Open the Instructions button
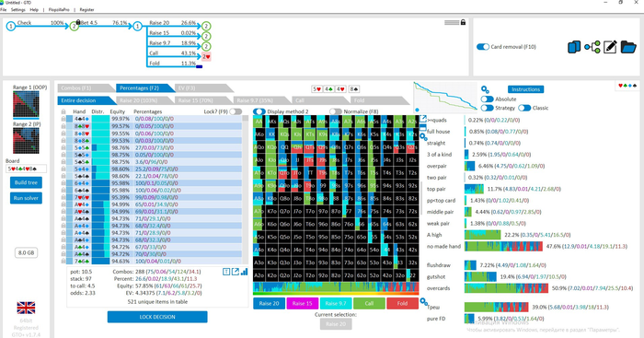The height and width of the screenshot is (338, 644). 525,89
